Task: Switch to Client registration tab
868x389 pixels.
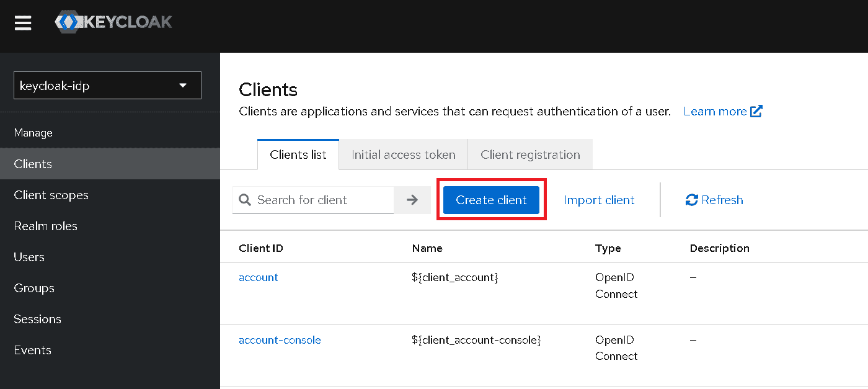Action: tap(530, 155)
